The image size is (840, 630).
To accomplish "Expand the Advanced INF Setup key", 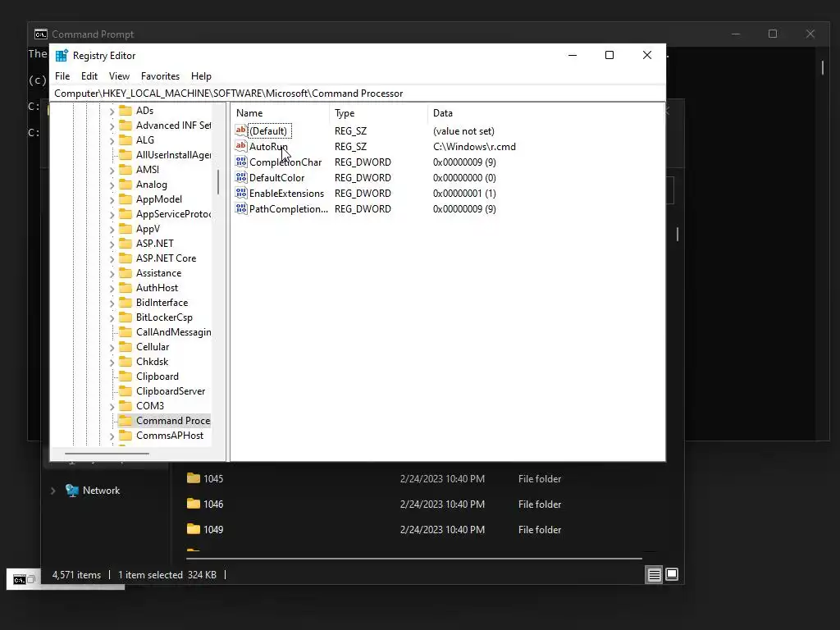I will (x=112, y=126).
